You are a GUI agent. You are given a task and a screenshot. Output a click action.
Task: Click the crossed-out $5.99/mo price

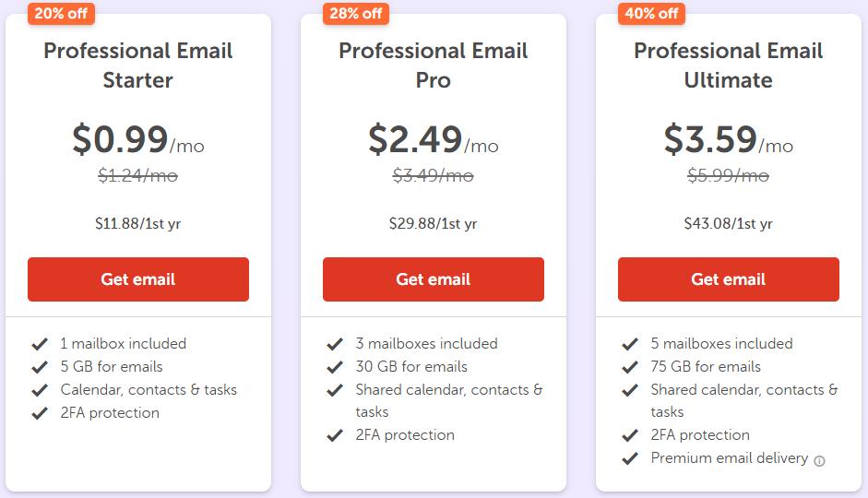point(729,175)
